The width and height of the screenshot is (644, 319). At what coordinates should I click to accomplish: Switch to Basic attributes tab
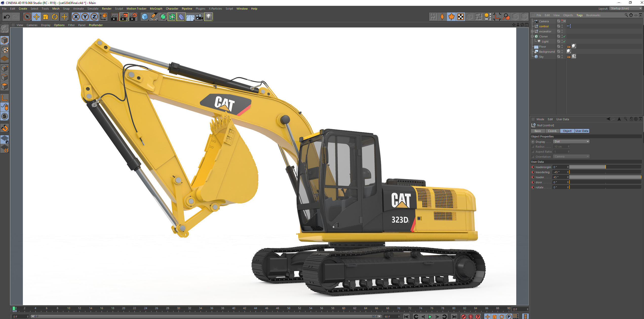(x=538, y=131)
